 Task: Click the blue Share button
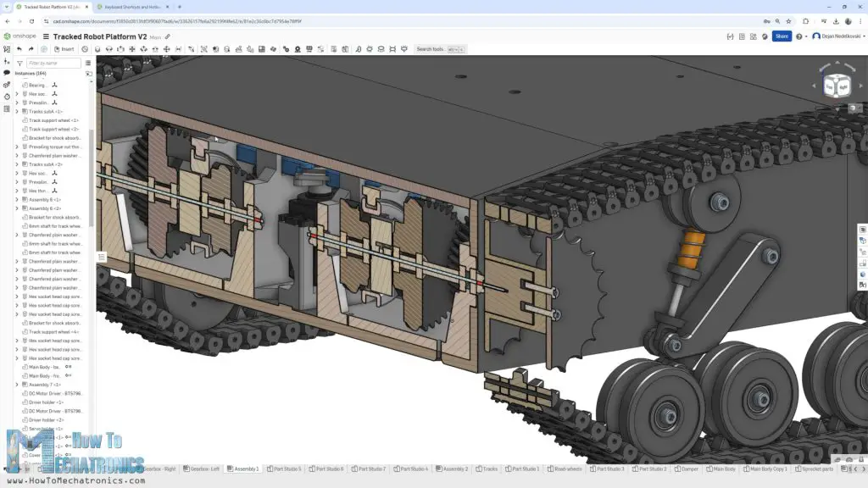click(781, 36)
